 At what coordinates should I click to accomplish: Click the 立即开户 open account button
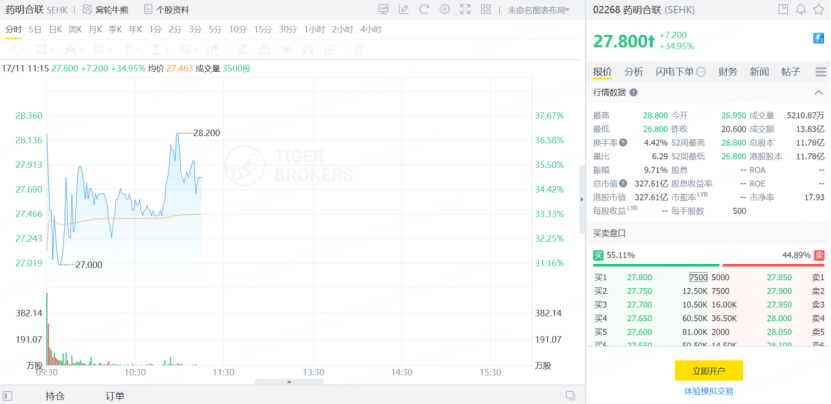pyautogui.click(x=709, y=371)
